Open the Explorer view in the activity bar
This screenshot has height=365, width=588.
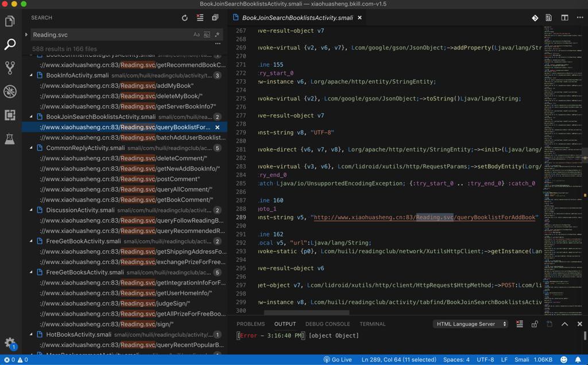click(10, 21)
